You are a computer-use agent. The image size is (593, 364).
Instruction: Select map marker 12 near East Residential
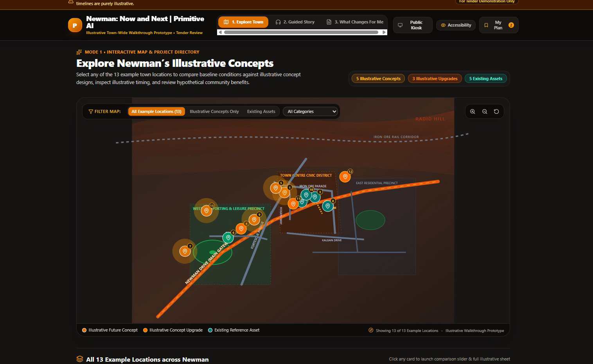pyautogui.click(x=345, y=177)
